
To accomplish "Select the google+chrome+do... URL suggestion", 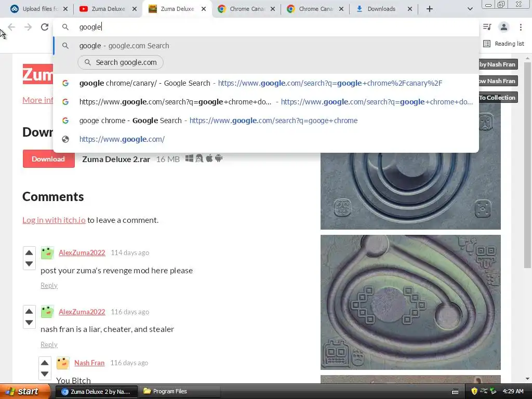I will 266,102.
